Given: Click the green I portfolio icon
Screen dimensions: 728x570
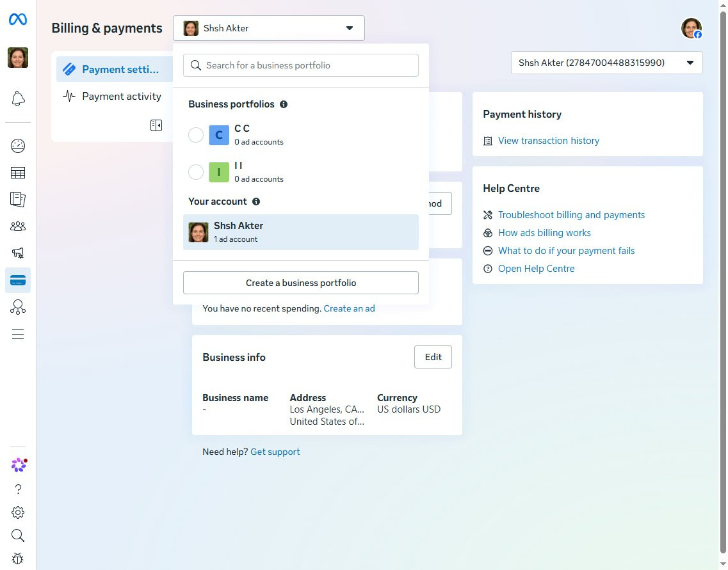Looking at the screenshot, I should coord(219,172).
